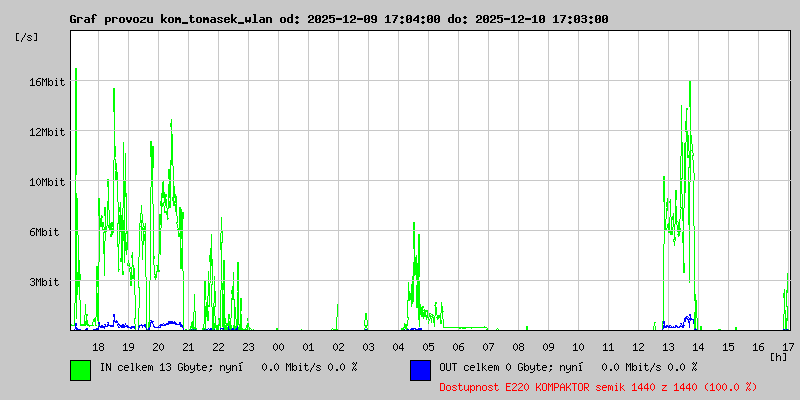This screenshot has height=400, width=800.
Task: Click hour label 14 on the time axis
Action: 698,347
